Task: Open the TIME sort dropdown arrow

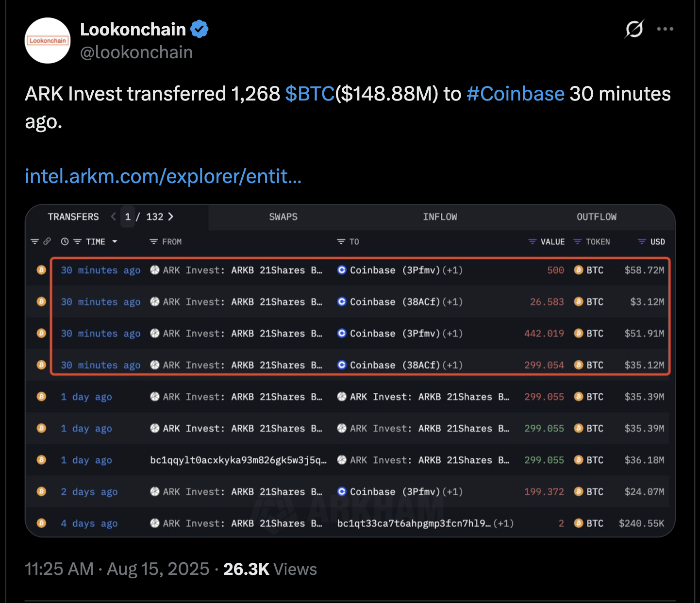Action: click(x=115, y=241)
